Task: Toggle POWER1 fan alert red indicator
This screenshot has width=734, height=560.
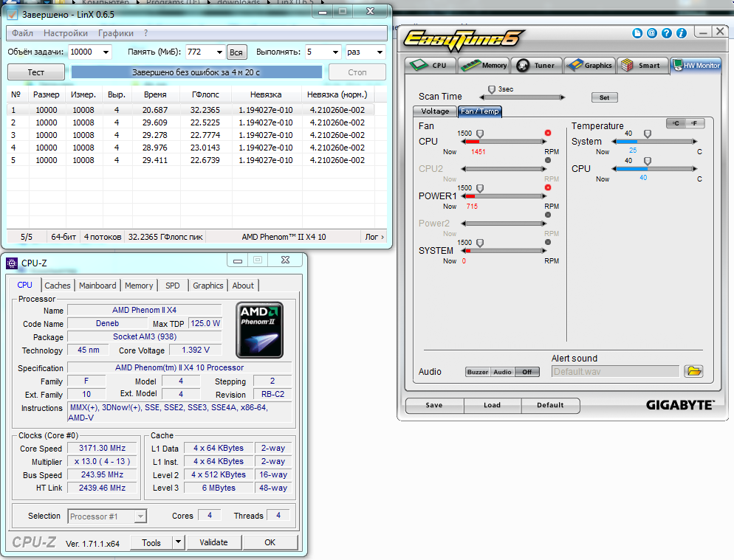Action: (x=548, y=187)
